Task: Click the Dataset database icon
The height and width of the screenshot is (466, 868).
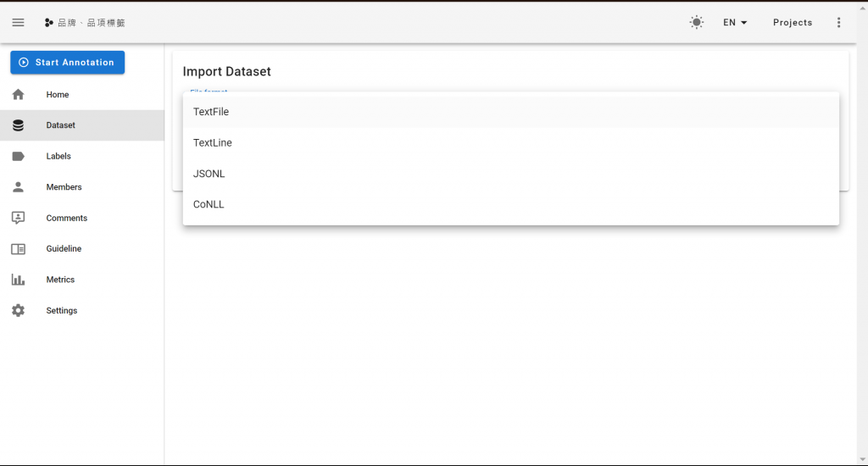Action: click(x=19, y=125)
